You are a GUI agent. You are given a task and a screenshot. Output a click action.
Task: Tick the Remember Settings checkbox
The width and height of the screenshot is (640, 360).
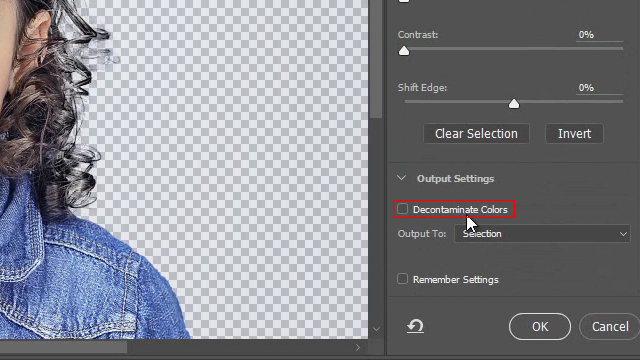(x=402, y=279)
